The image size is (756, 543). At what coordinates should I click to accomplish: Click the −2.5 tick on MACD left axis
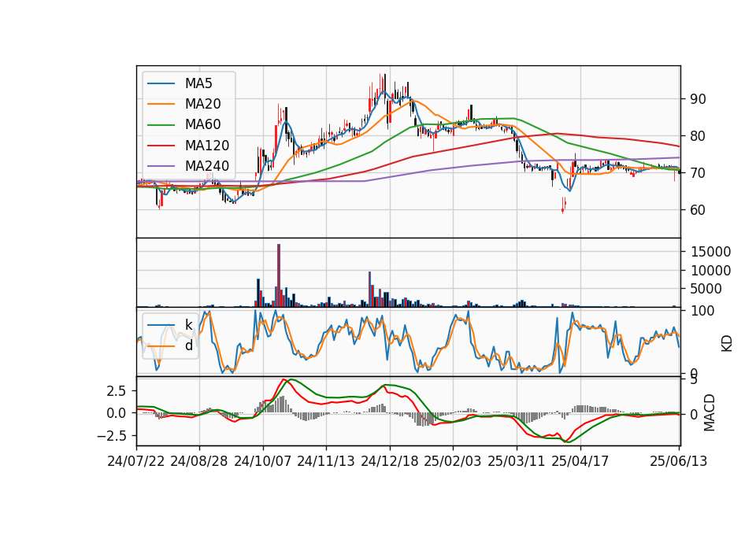[x=112, y=436]
